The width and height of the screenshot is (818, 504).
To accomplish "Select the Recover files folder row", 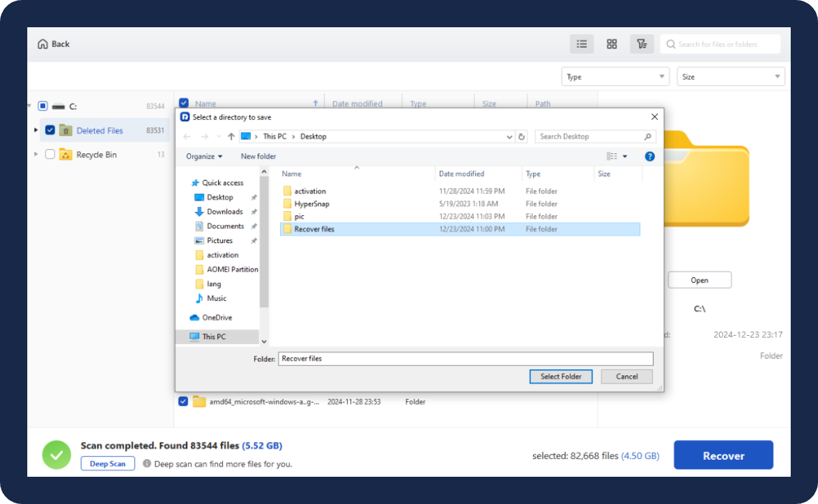I will (x=314, y=230).
